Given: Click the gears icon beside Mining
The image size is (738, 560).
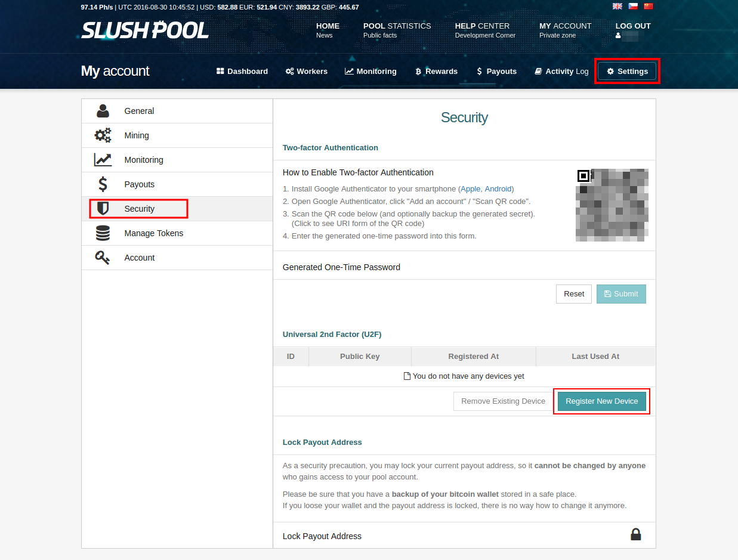Looking at the screenshot, I should (103, 135).
